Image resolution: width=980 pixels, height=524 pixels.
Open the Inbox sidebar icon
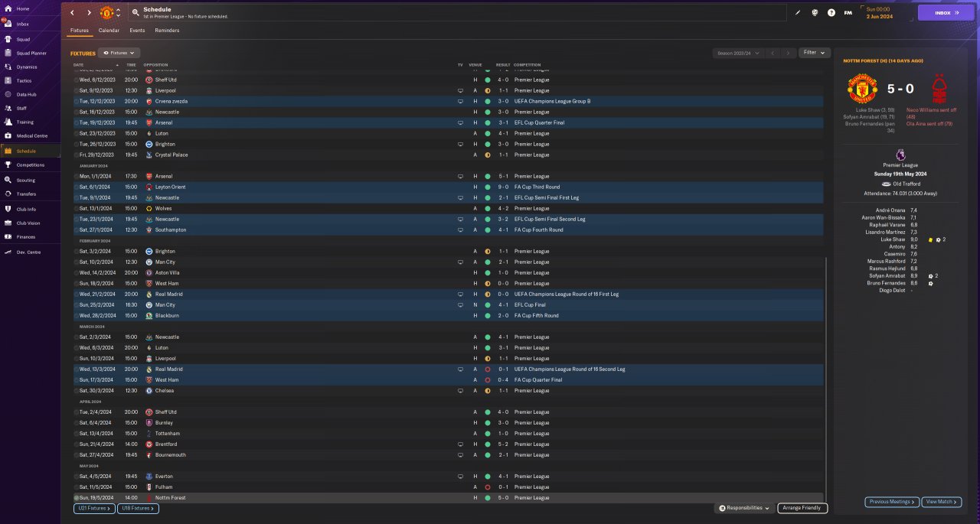click(8, 24)
